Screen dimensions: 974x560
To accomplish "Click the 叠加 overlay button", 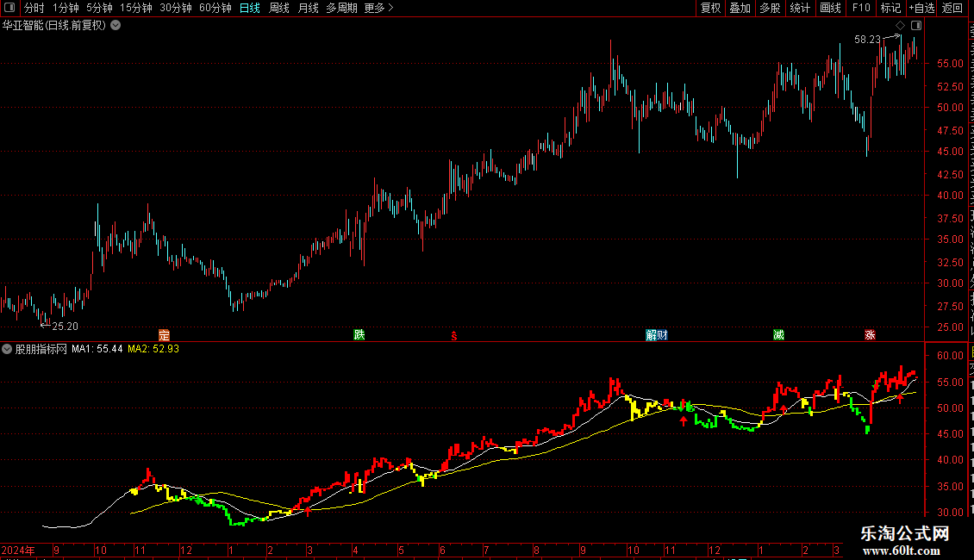I will tap(740, 8).
